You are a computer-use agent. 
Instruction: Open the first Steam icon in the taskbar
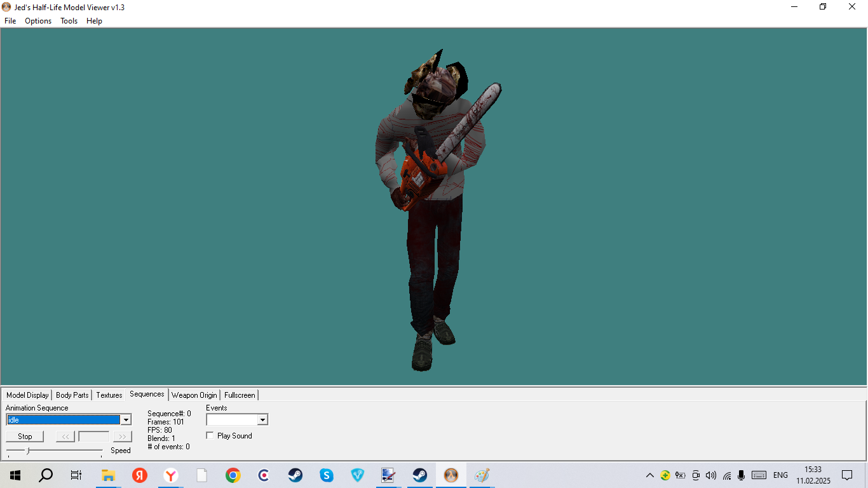(295, 475)
